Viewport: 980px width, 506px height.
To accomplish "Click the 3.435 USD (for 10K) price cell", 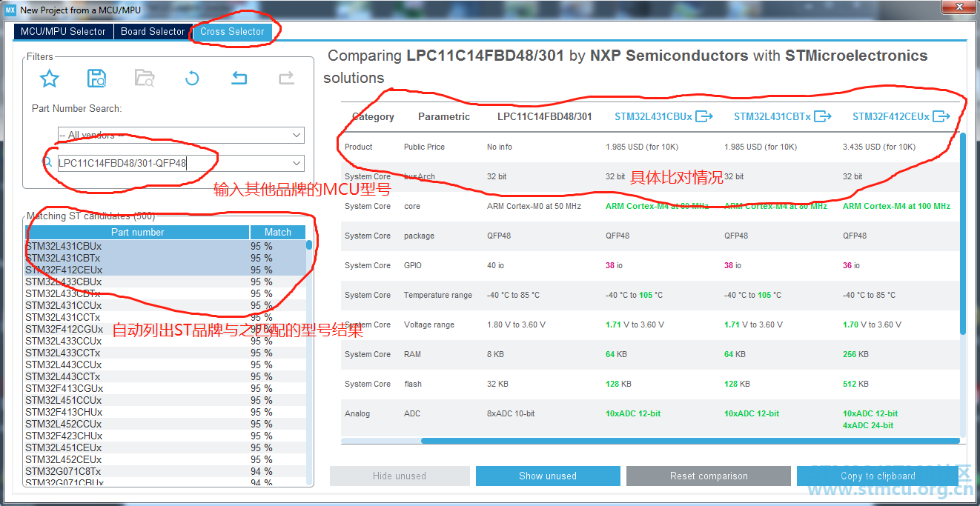I will (x=879, y=147).
